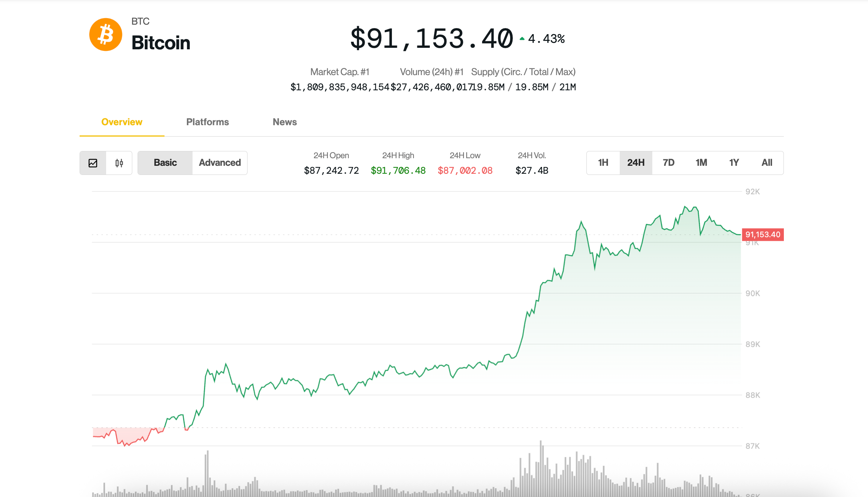Viewport: 868px width, 497px height.
Task: Select the 1Y timeframe
Action: (x=734, y=162)
